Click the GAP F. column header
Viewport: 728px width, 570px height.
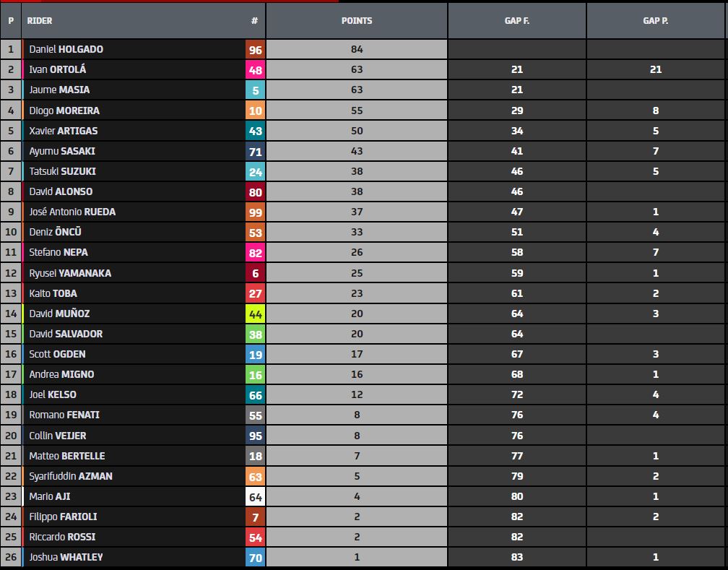pos(516,21)
